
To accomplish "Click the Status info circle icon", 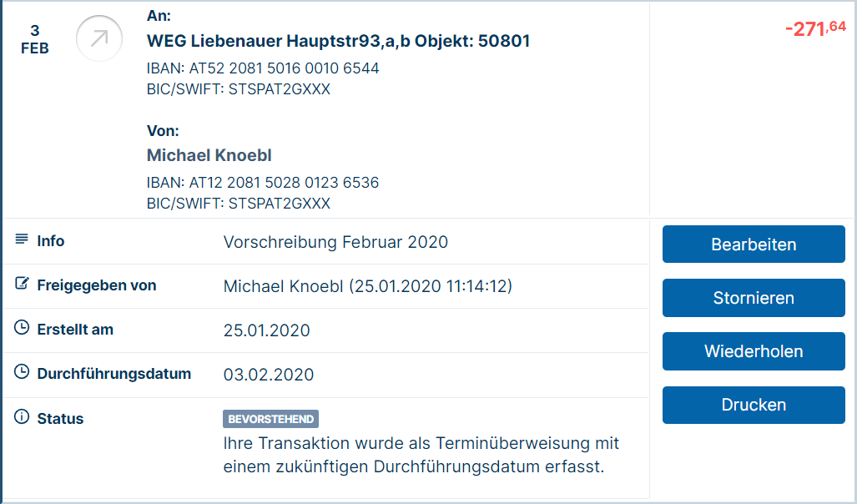I will click(22, 416).
